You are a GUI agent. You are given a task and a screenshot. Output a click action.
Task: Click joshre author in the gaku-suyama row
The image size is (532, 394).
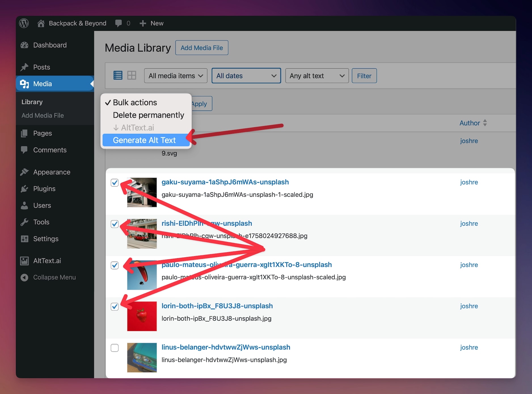point(469,182)
